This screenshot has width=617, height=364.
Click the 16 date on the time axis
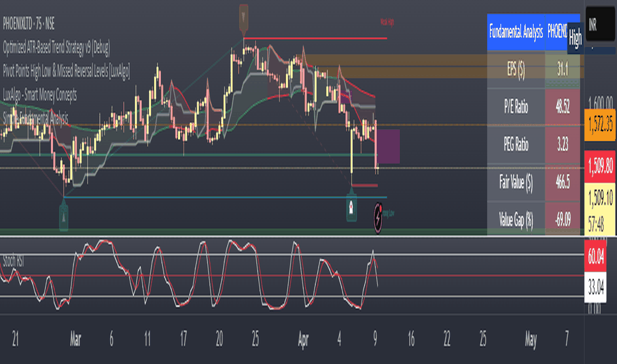point(411,339)
